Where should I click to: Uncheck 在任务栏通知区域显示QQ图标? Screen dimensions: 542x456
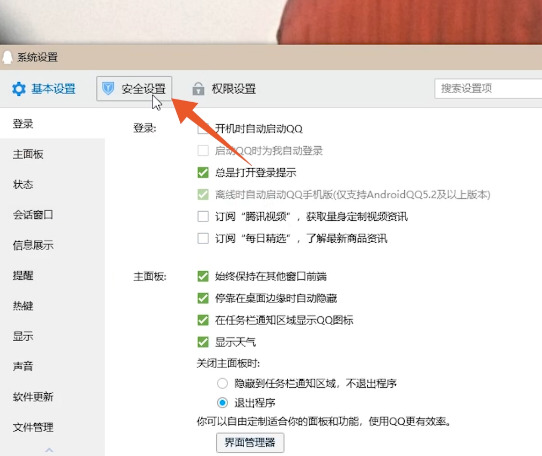203,320
